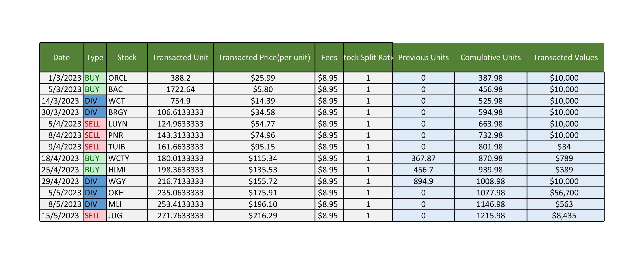Select the TUIB stock cell

pos(127,147)
